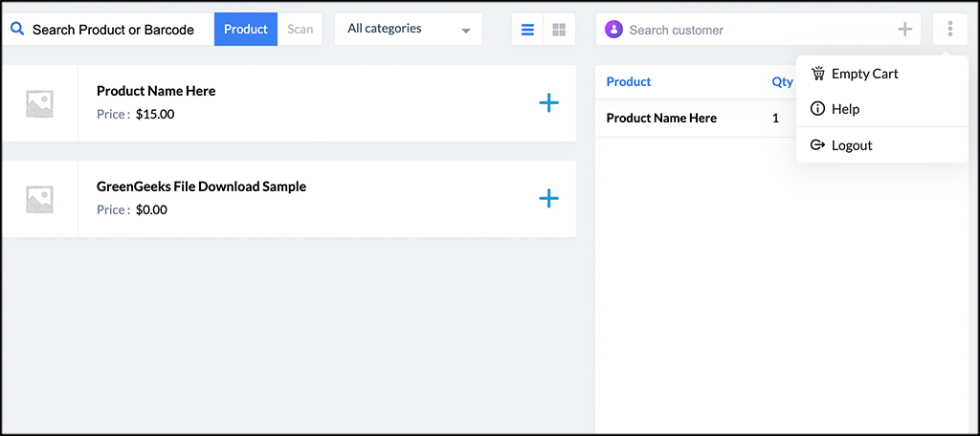
Task: Click the first product's placeholder thumbnail
Action: 39,103
